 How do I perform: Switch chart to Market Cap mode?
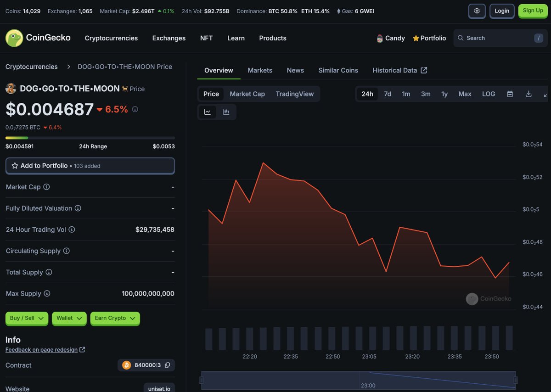pos(247,94)
